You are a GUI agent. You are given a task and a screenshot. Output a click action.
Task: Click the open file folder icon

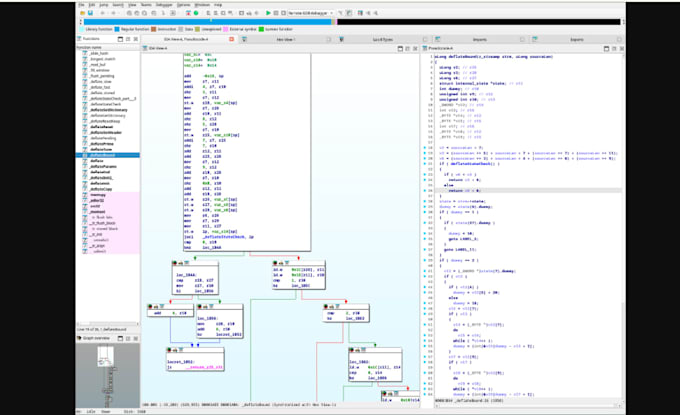click(82, 13)
